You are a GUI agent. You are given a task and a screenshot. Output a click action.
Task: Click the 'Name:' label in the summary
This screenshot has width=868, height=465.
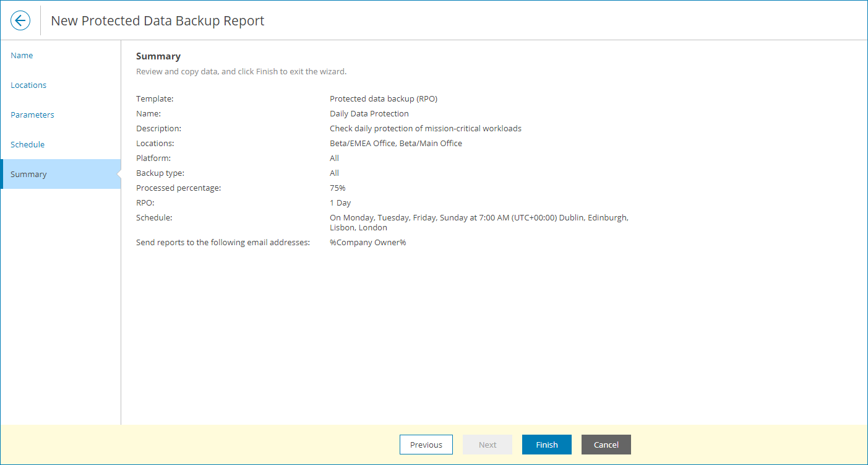coord(148,113)
